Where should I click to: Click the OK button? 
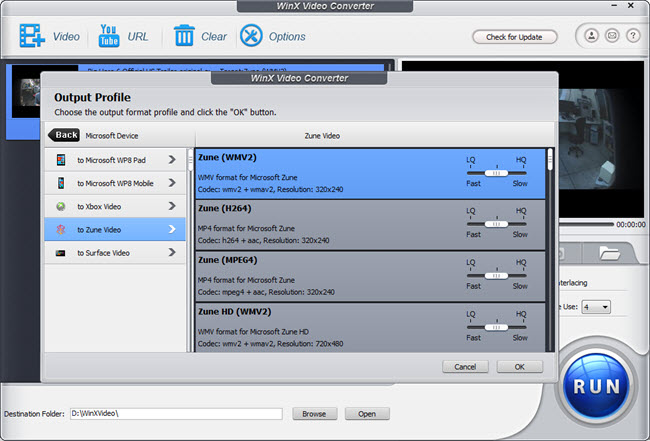pos(519,367)
